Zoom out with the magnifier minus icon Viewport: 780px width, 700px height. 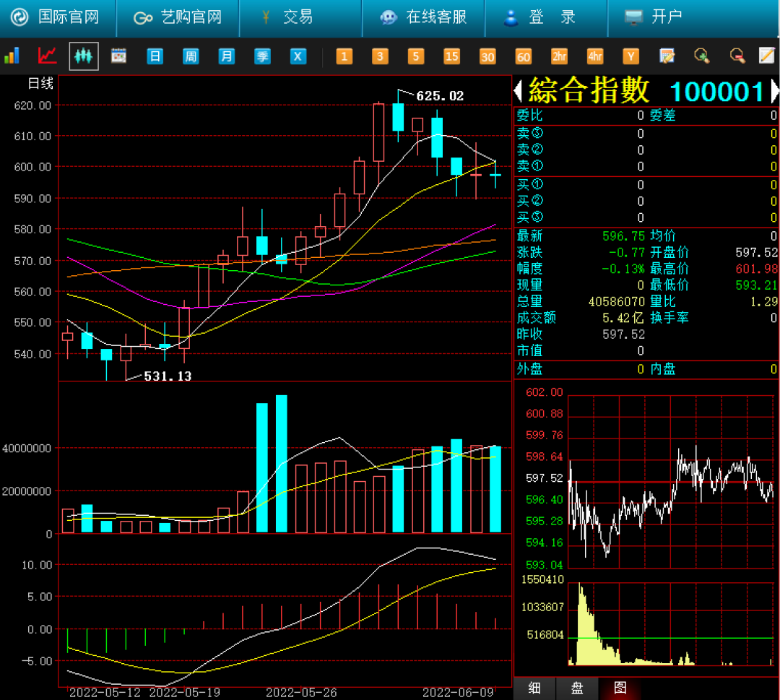click(737, 56)
